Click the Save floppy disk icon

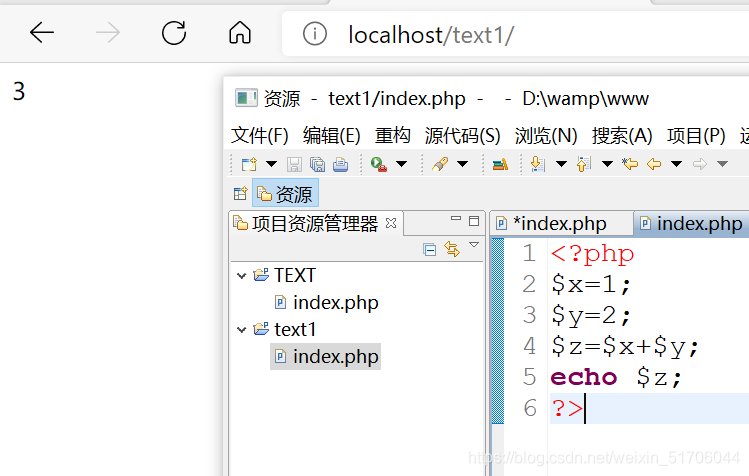pos(294,164)
